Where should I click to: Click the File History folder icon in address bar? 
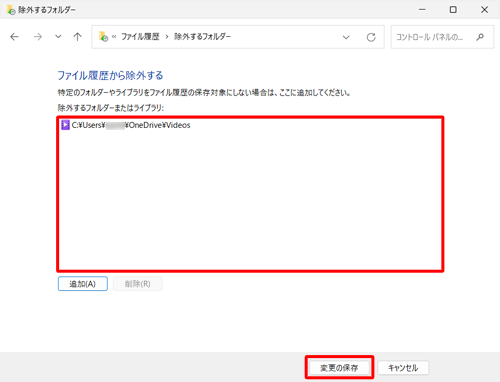[x=103, y=36]
